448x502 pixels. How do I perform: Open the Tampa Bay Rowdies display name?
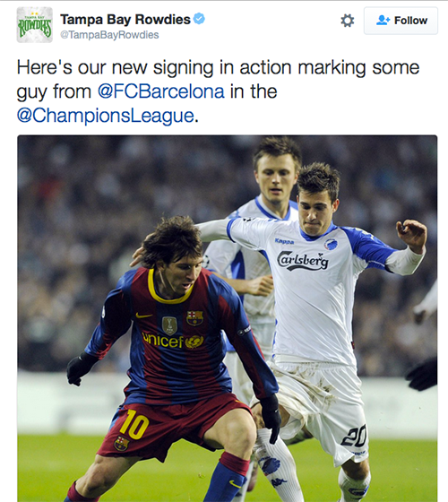click(x=125, y=20)
